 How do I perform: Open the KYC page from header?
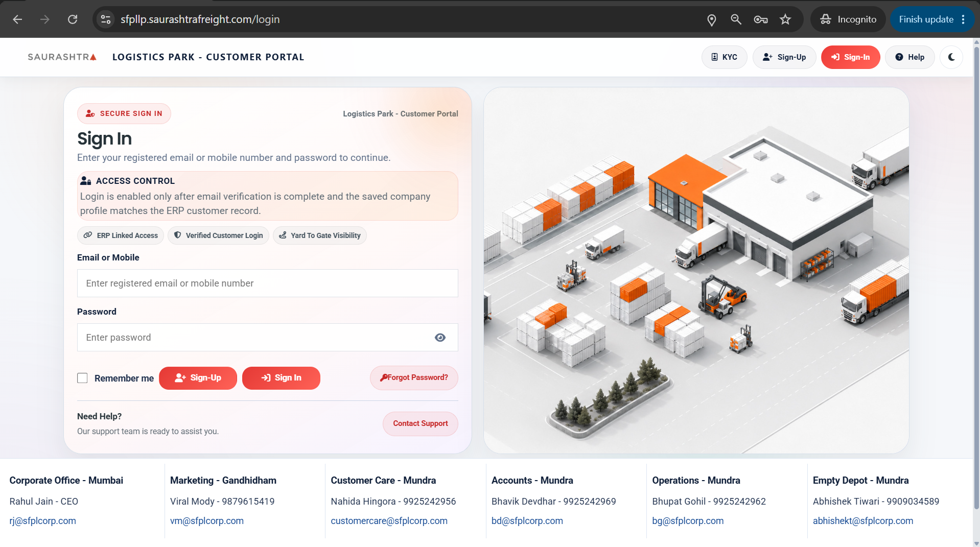point(724,57)
